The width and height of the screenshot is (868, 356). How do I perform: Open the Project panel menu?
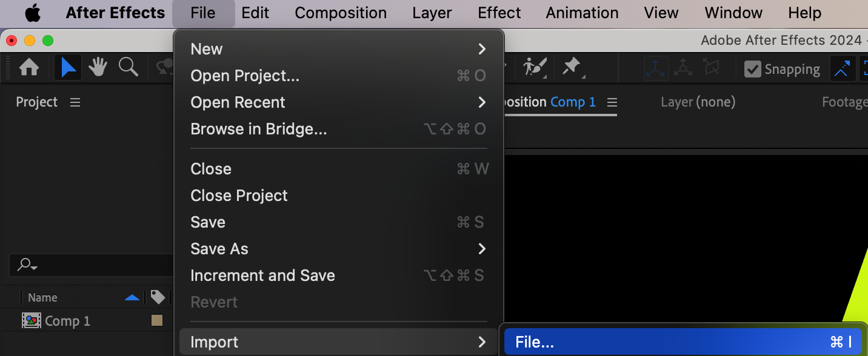[x=75, y=102]
